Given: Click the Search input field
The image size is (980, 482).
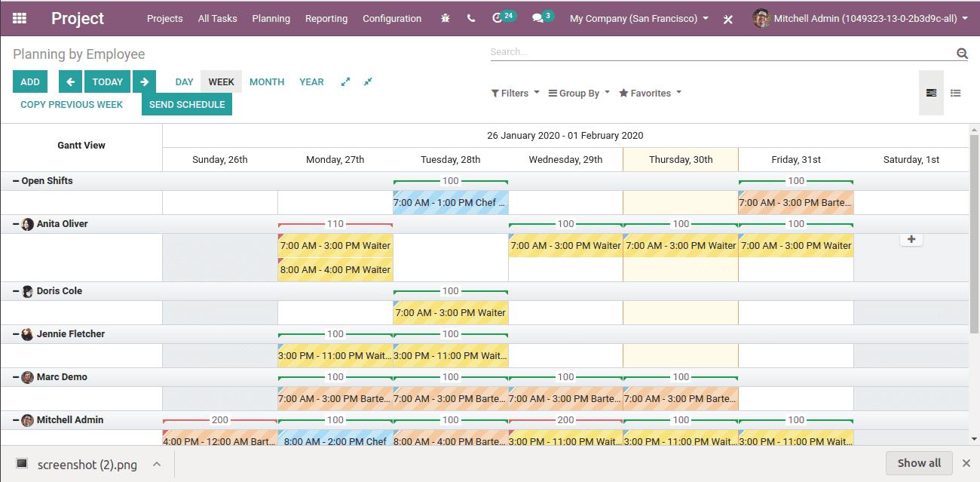Looking at the screenshot, I should tap(720, 52).
